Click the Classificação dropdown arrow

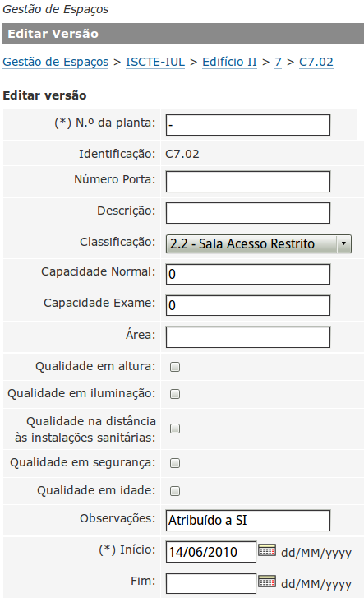(343, 244)
